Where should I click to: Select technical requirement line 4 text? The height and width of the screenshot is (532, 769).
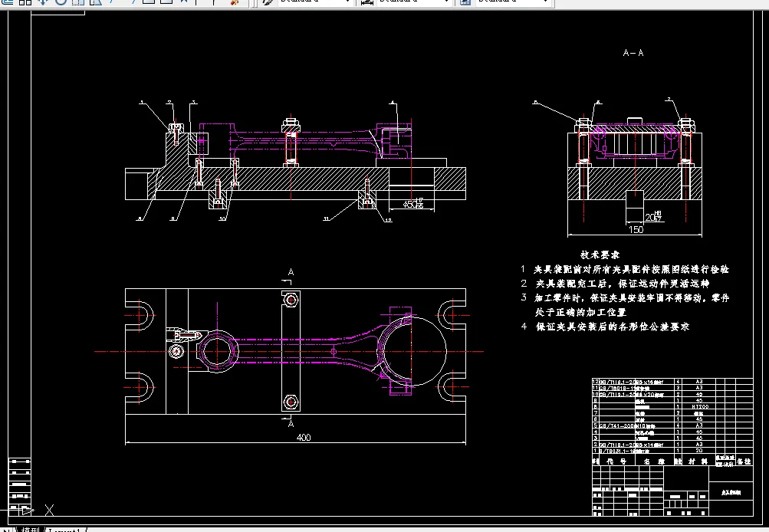(605, 327)
